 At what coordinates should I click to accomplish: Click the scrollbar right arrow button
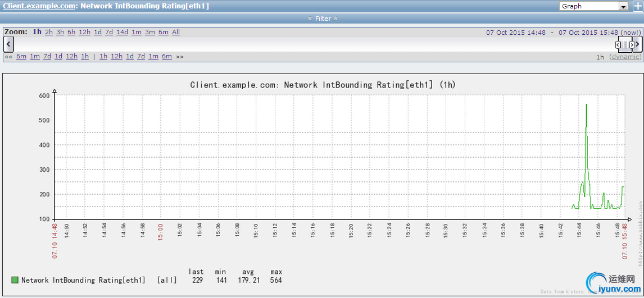coord(637,44)
